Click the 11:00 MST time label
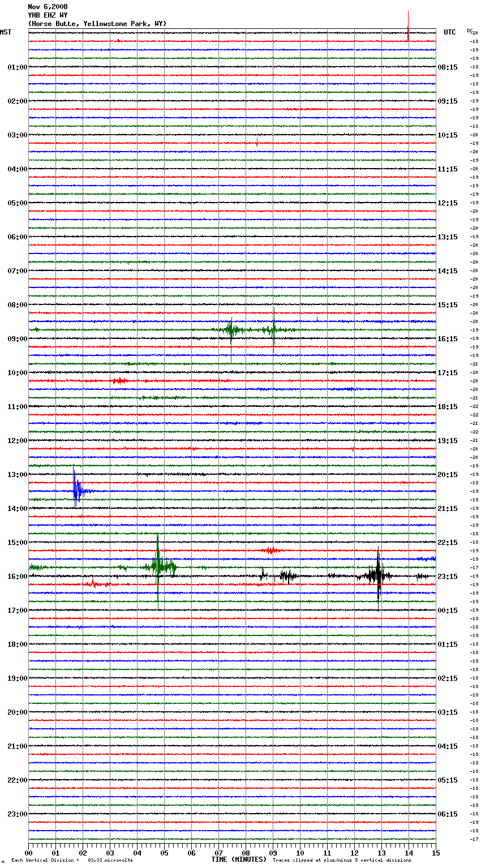This screenshot has width=481, height=868. click(18, 407)
